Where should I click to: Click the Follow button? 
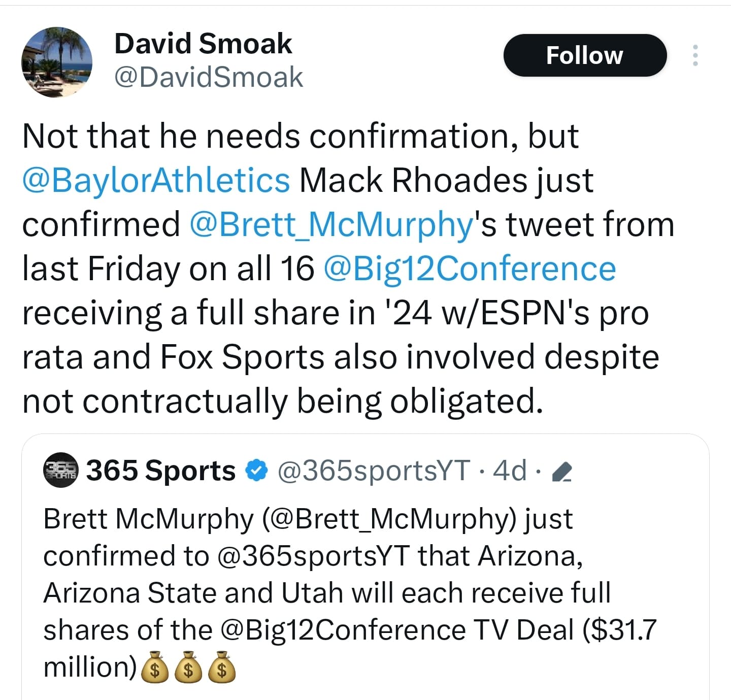coord(585,55)
